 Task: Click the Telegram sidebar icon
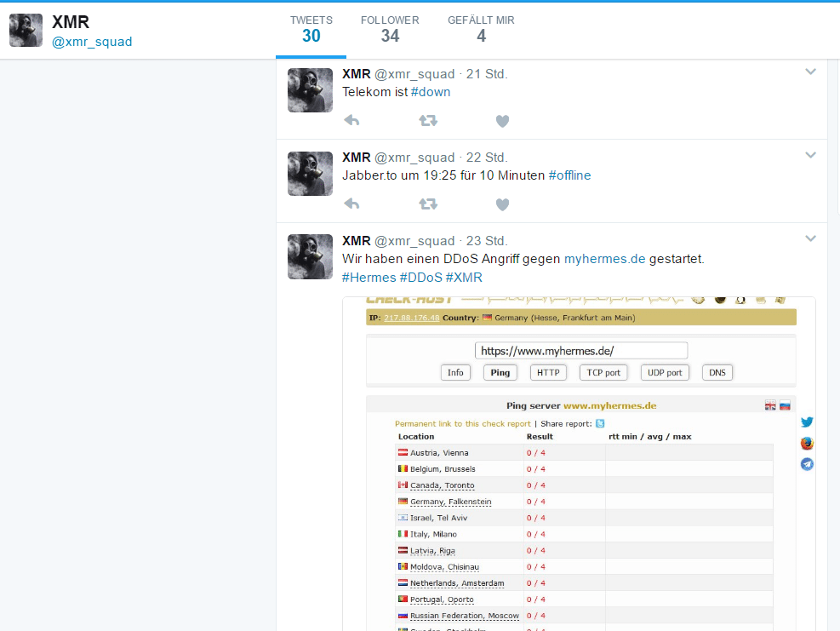807,464
